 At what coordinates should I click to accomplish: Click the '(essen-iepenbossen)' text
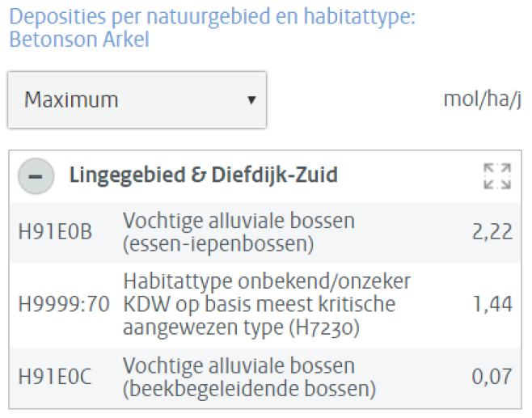click(217, 243)
